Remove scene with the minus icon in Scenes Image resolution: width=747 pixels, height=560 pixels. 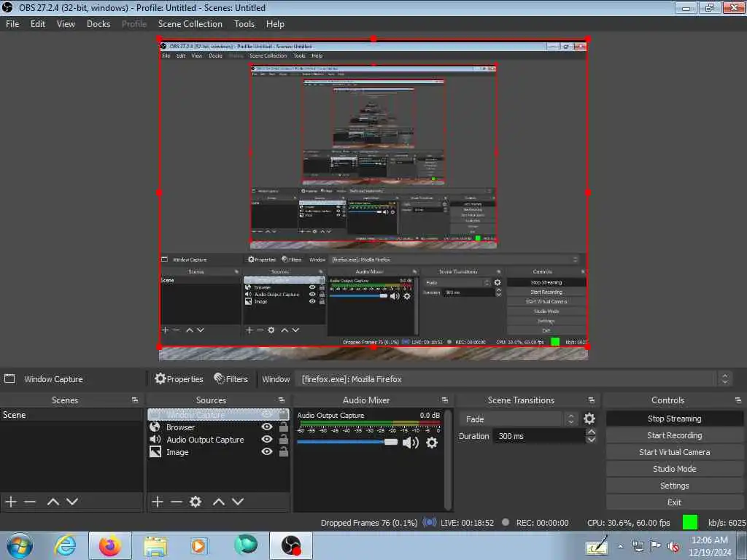pos(30,502)
